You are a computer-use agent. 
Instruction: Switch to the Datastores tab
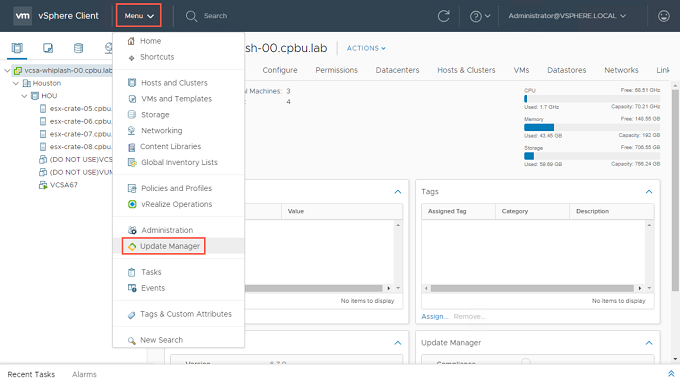[x=566, y=70]
